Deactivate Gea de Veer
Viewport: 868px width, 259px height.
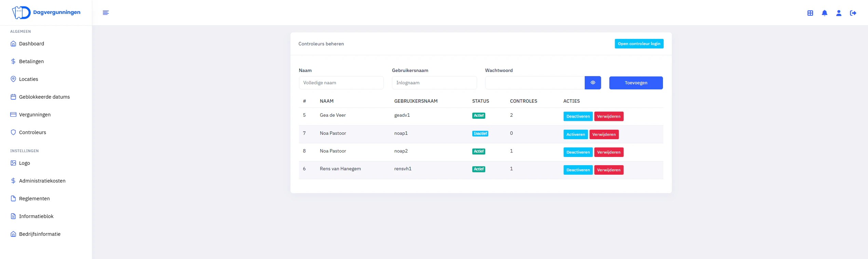point(578,116)
